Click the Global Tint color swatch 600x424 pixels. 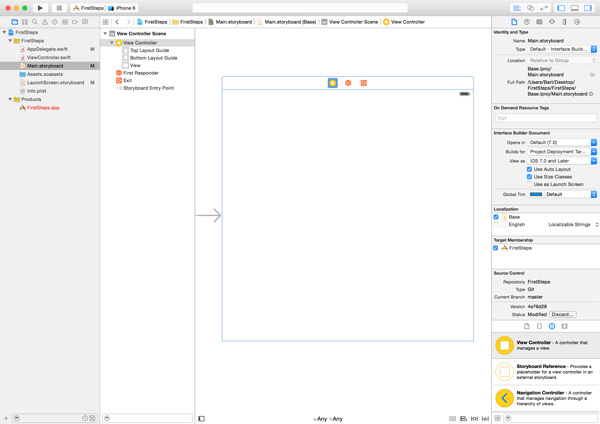[536, 194]
